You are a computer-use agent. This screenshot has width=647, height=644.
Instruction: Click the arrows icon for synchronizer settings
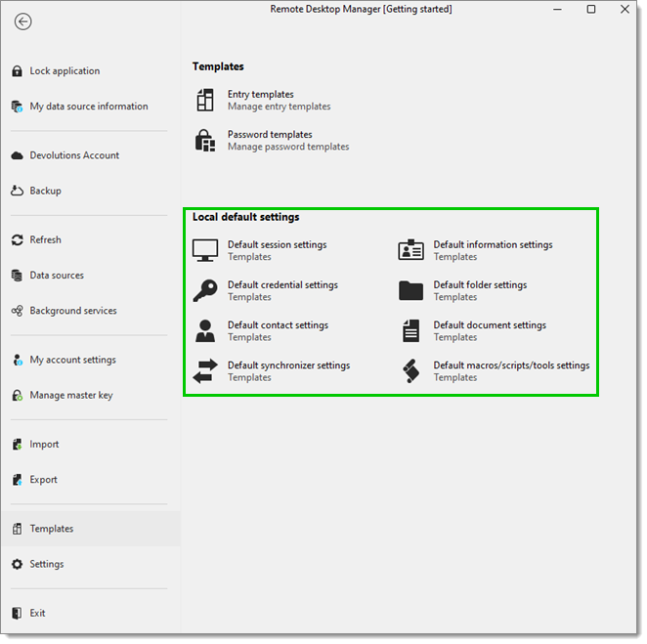pos(205,371)
